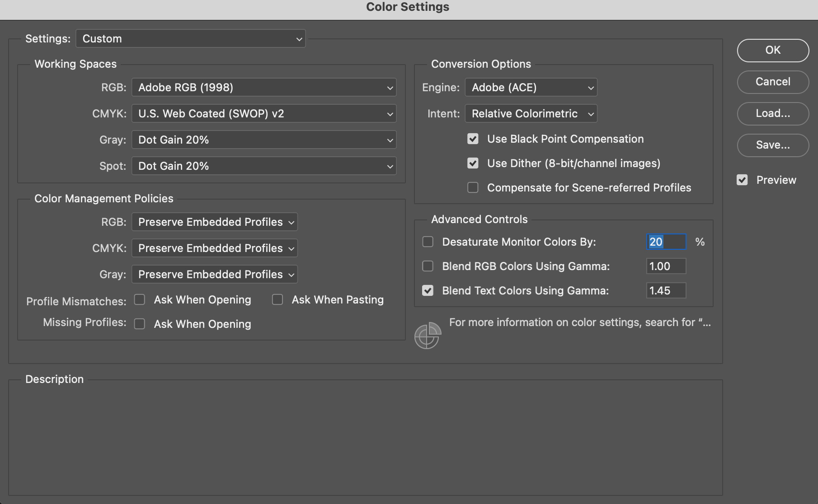Open the Engine dropdown showing Adobe (ACE)
The width and height of the screenshot is (818, 504).
pyautogui.click(x=531, y=87)
